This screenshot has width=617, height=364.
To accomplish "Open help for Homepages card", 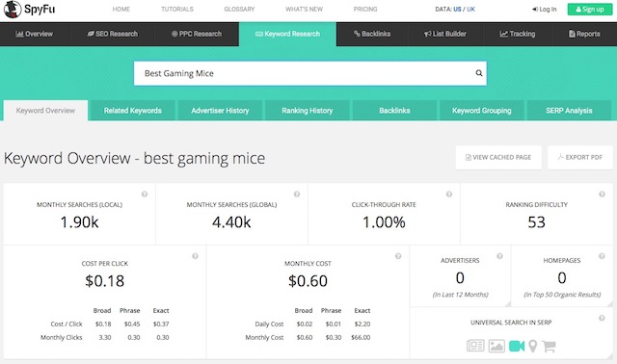I will [x=602, y=256].
